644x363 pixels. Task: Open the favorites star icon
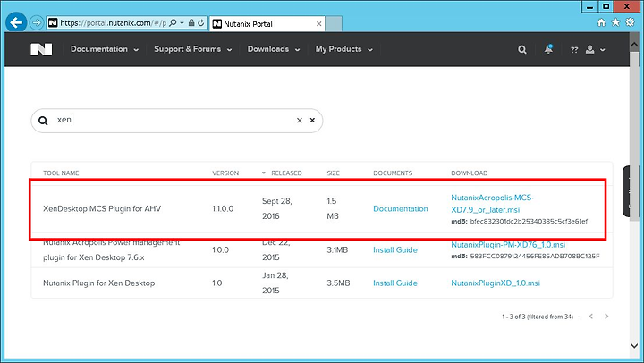point(615,22)
